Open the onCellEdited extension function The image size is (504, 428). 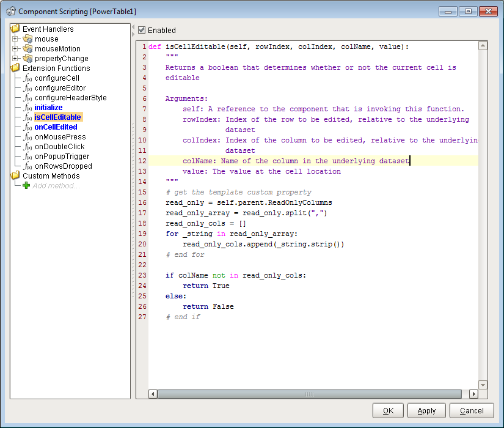click(56, 127)
